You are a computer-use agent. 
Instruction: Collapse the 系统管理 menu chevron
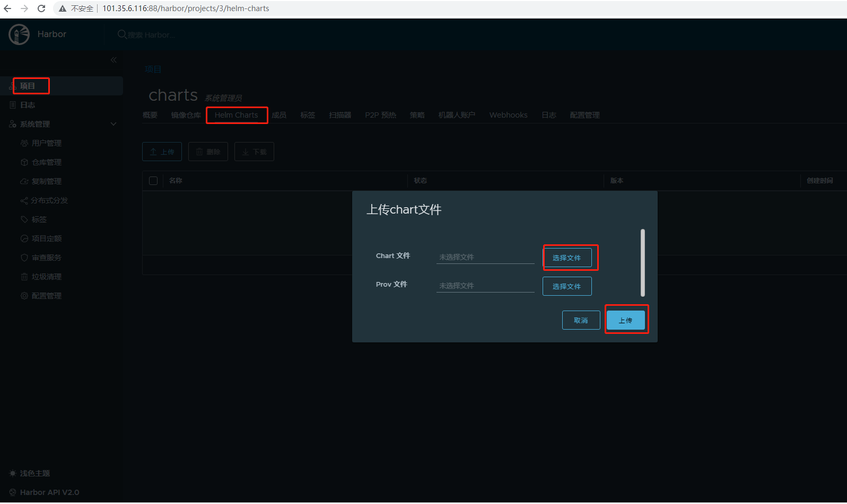point(113,124)
